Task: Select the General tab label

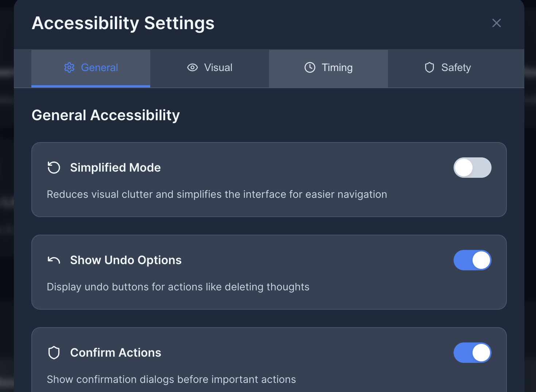Action: 100,68
